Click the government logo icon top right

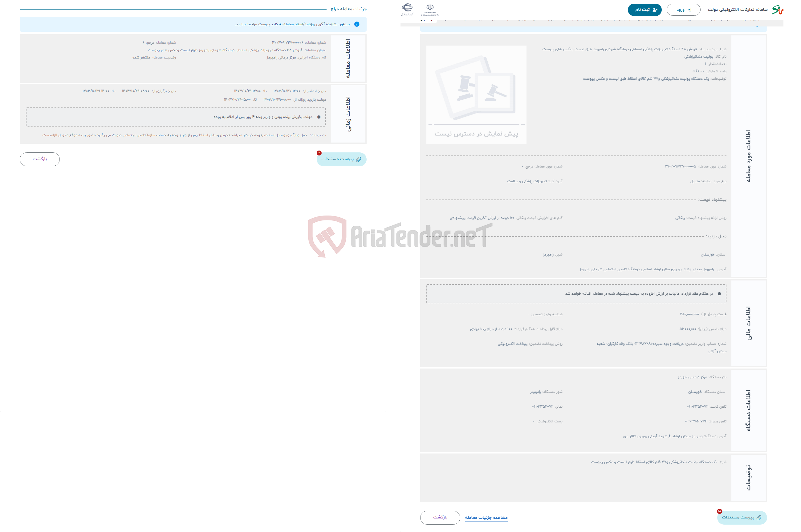[x=430, y=8]
